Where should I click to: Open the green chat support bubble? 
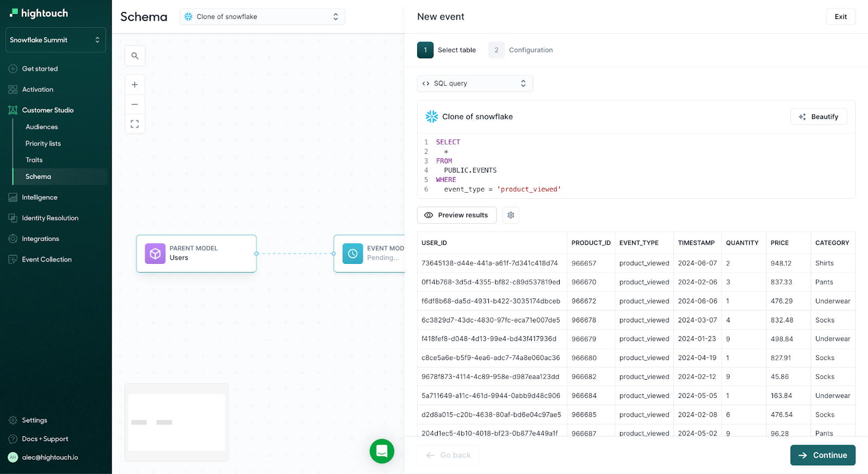382,451
